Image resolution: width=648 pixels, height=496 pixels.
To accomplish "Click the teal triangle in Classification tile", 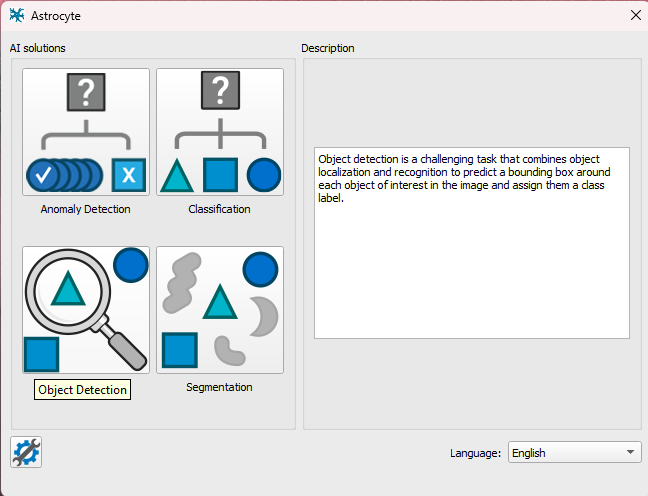I will coord(176,176).
